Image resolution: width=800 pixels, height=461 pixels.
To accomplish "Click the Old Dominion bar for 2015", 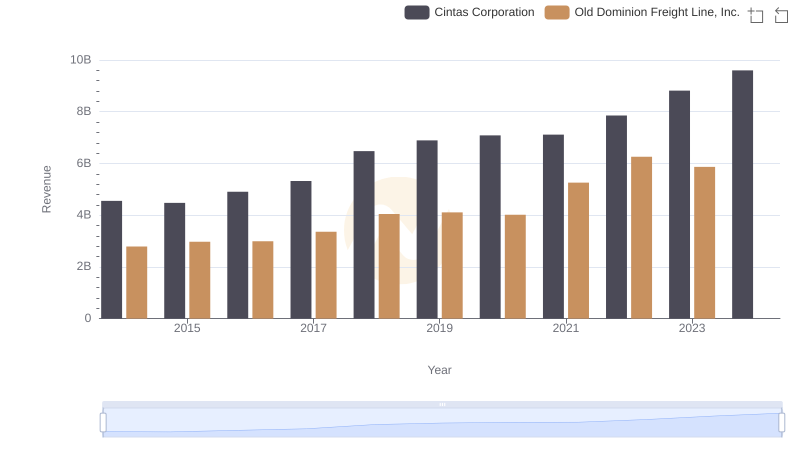I will (199, 280).
